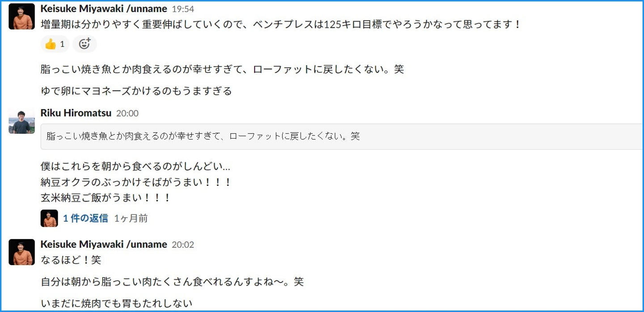Image resolution: width=644 pixels, height=312 pixels.
Task: Select the なるほど！笑 message
Action: tap(71, 260)
